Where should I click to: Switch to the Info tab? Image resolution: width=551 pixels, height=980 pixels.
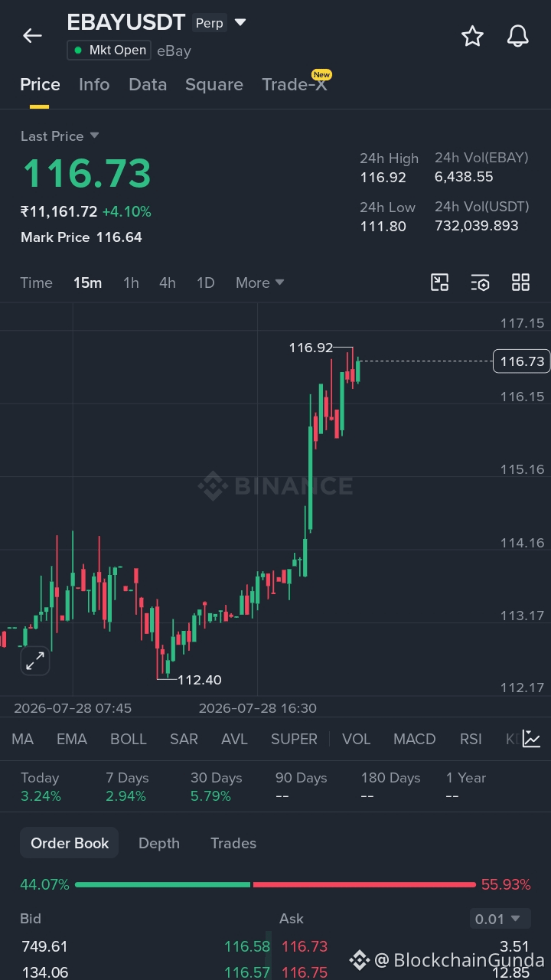[x=94, y=84]
